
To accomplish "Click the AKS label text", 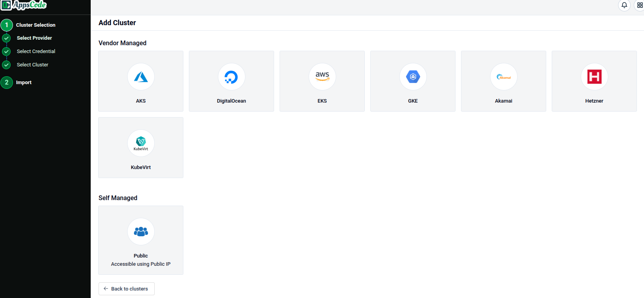I will (141, 101).
